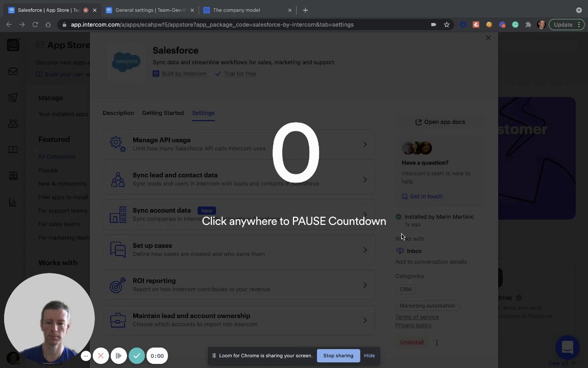Viewport: 588px width, 368px height.
Task: Expand Manage API usage row chevron
Action: coord(365,144)
